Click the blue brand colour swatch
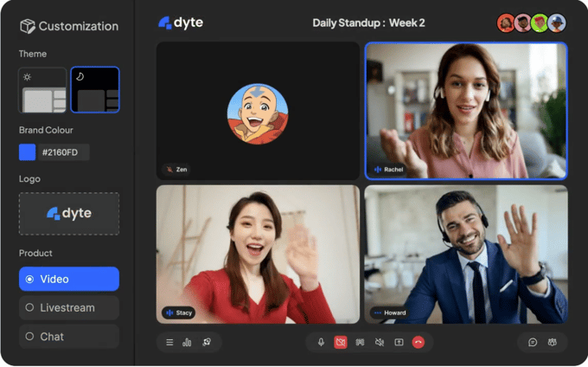The height and width of the screenshot is (367, 588). click(28, 152)
